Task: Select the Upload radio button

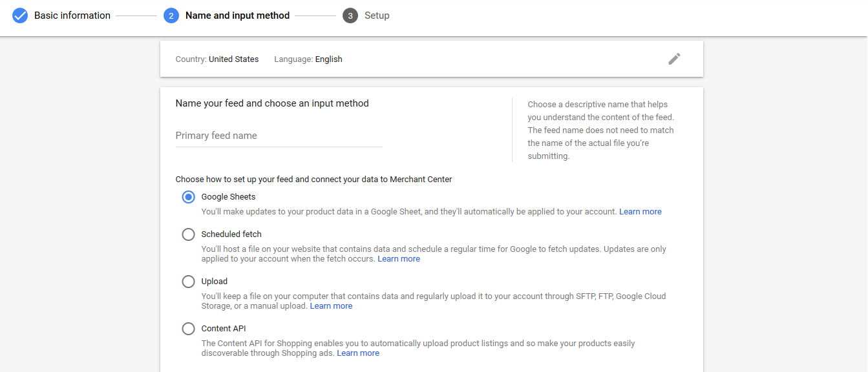Action: click(188, 282)
